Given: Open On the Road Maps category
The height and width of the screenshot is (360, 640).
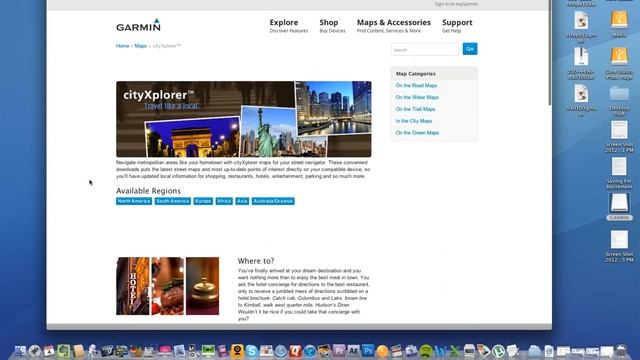Looking at the screenshot, I should [x=416, y=86].
